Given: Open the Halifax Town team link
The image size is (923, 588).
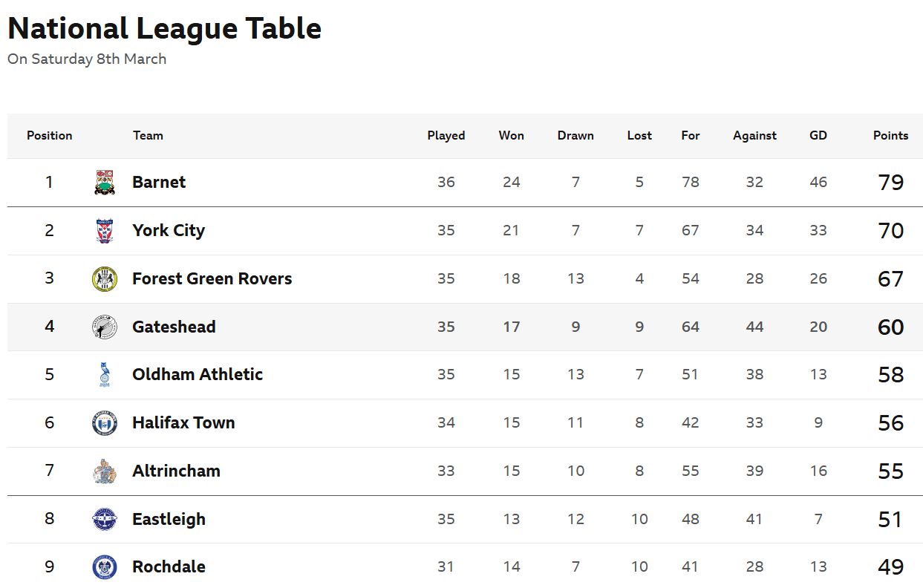Looking at the screenshot, I should (183, 423).
